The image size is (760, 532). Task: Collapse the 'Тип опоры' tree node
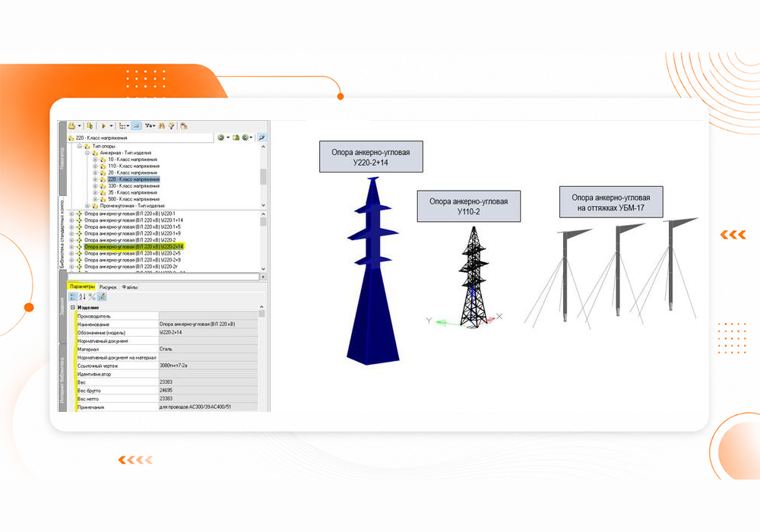click(x=80, y=146)
